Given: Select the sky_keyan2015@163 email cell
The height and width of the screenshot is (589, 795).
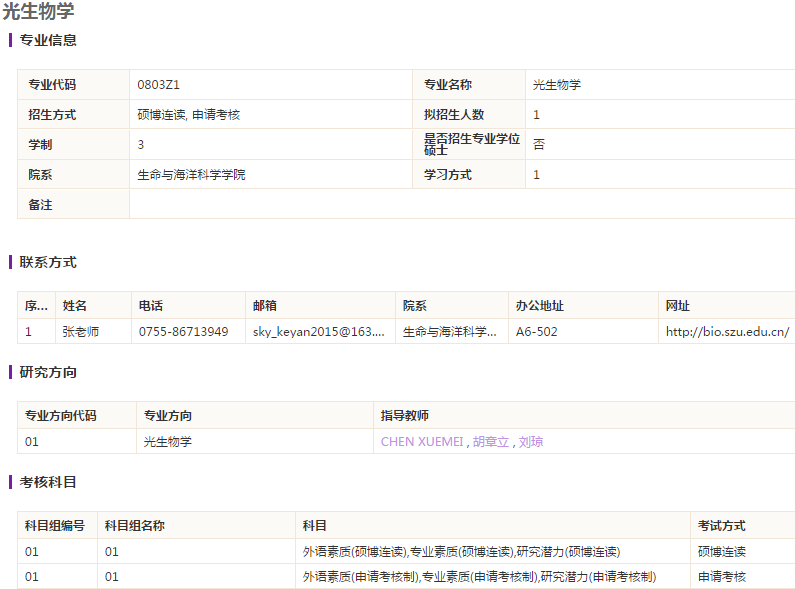Looking at the screenshot, I should tap(318, 331).
